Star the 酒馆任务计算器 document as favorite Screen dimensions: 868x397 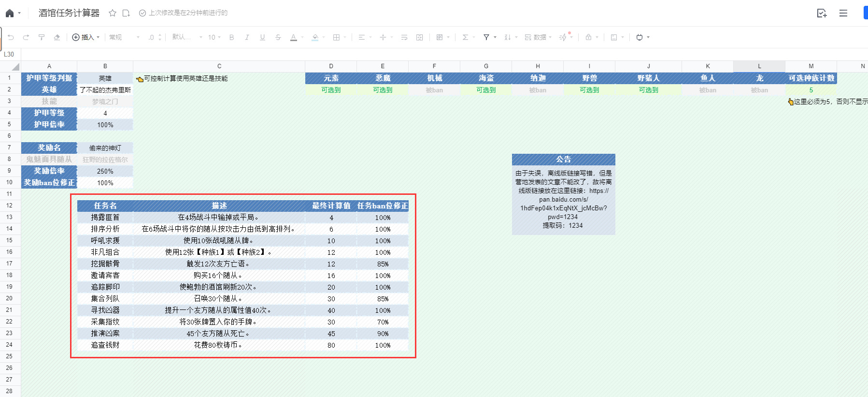[113, 13]
